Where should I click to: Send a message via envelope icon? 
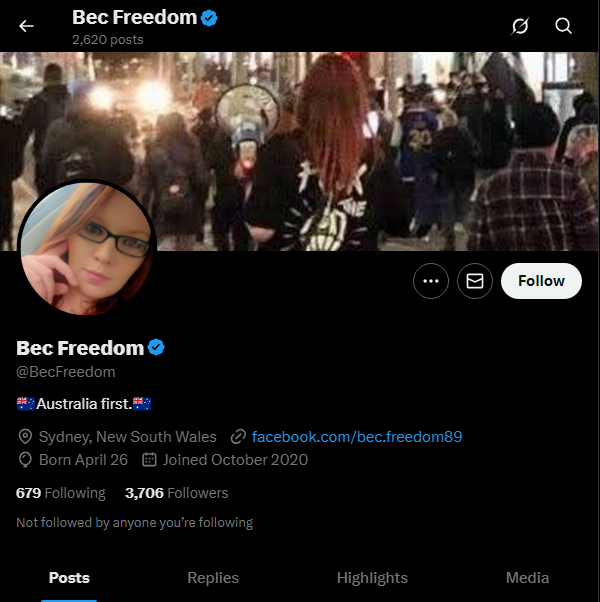(x=475, y=281)
